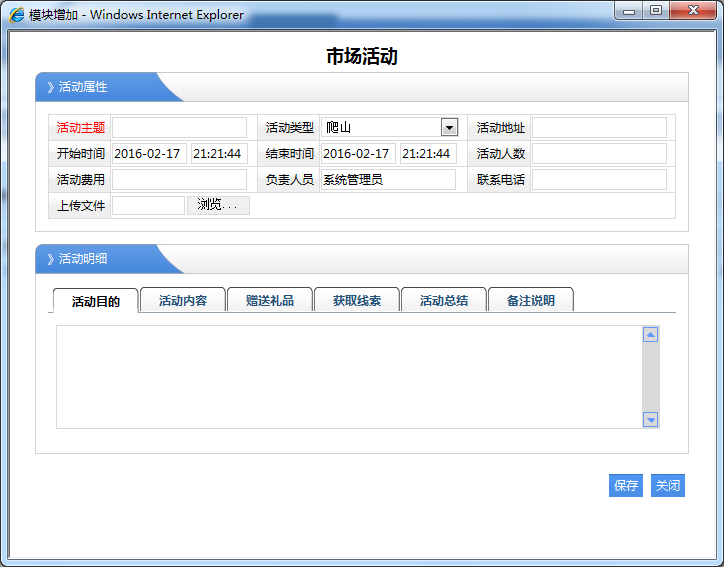Maximize the Internet Explorer window
724x567 pixels.
pos(655,11)
